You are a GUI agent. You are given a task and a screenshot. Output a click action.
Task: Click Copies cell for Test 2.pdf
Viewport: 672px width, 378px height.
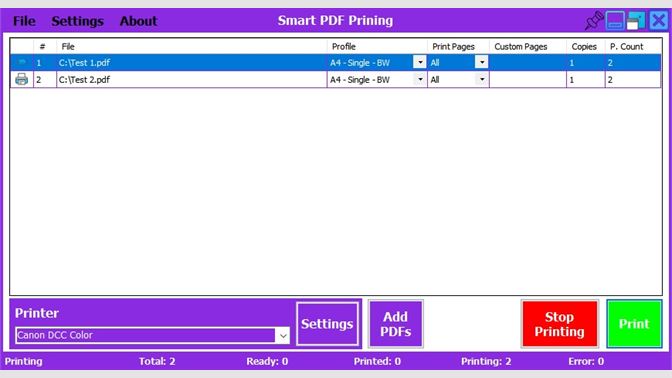click(x=585, y=79)
